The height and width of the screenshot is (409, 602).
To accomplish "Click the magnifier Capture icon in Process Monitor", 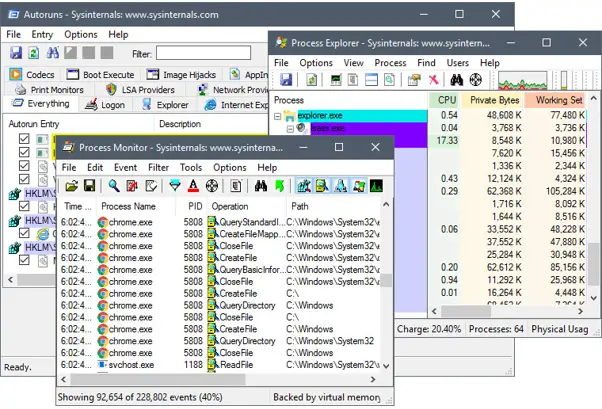I will (114, 186).
